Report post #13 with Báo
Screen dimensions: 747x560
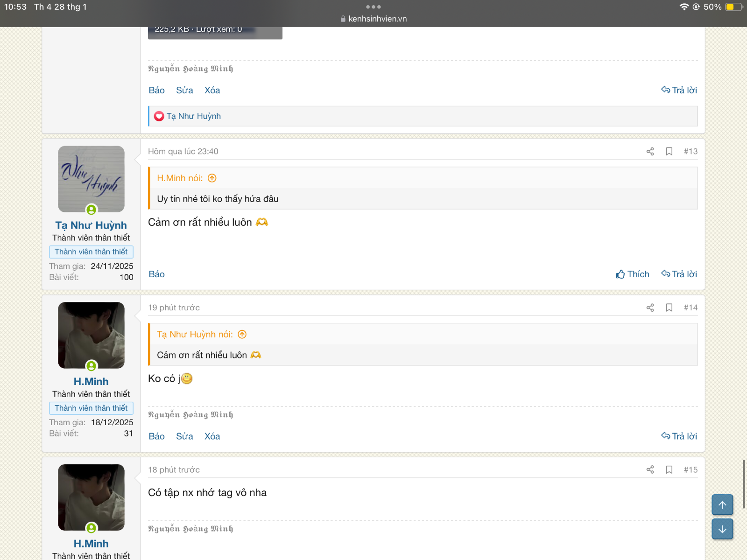(156, 274)
